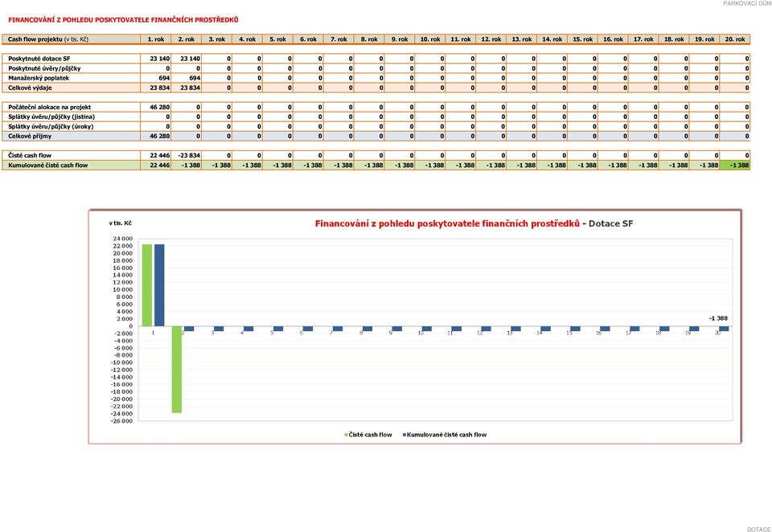This screenshot has width=772, height=532.
Task: Click the '1. rok' column header
Action: pos(156,39)
